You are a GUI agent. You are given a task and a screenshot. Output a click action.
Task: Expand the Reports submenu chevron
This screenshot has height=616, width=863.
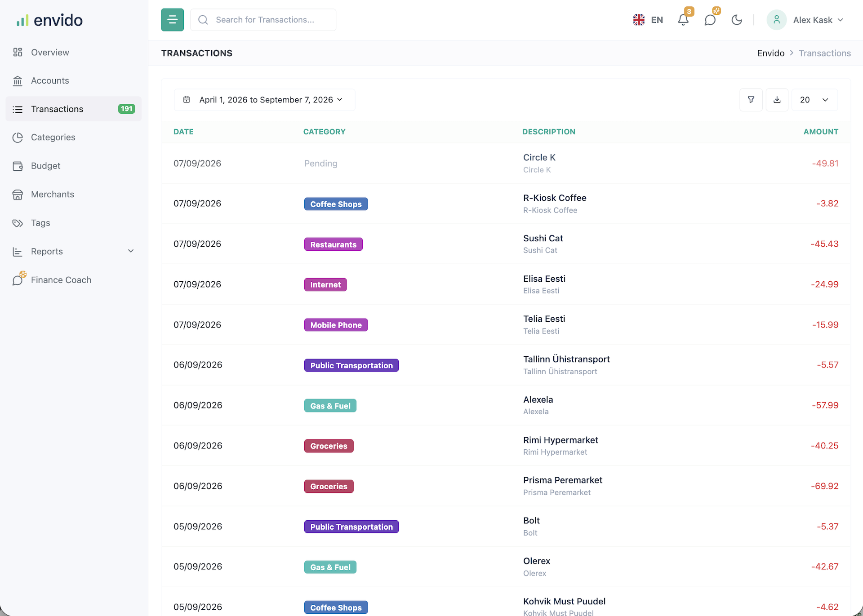pyautogui.click(x=131, y=251)
